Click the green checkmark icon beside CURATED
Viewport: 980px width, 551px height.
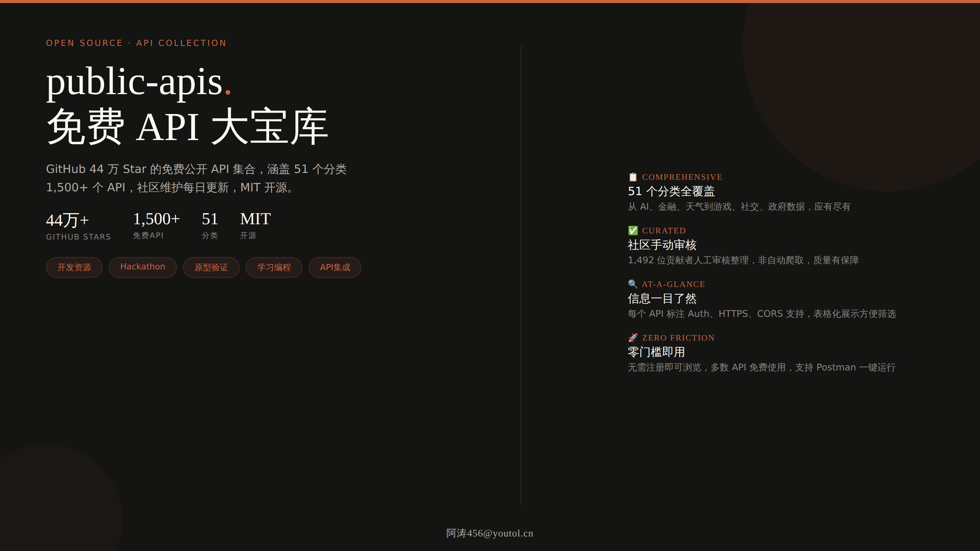[633, 230]
